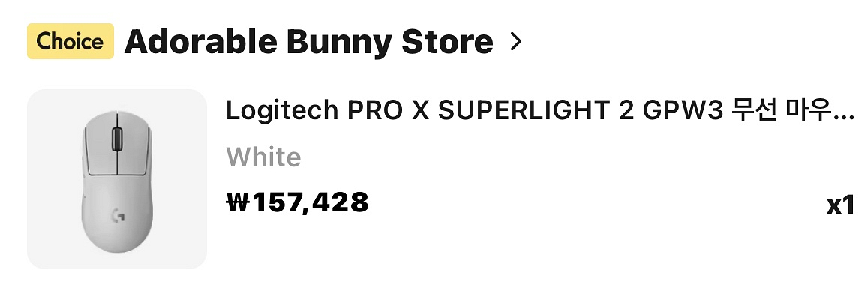The height and width of the screenshot is (282, 868).
Task: Click the Logitech G logo on the mouse image
Action: 118,215
